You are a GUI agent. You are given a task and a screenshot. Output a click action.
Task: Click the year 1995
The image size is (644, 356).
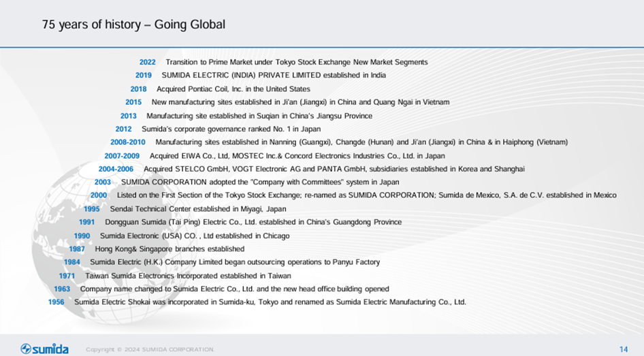(x=92, y=208)
